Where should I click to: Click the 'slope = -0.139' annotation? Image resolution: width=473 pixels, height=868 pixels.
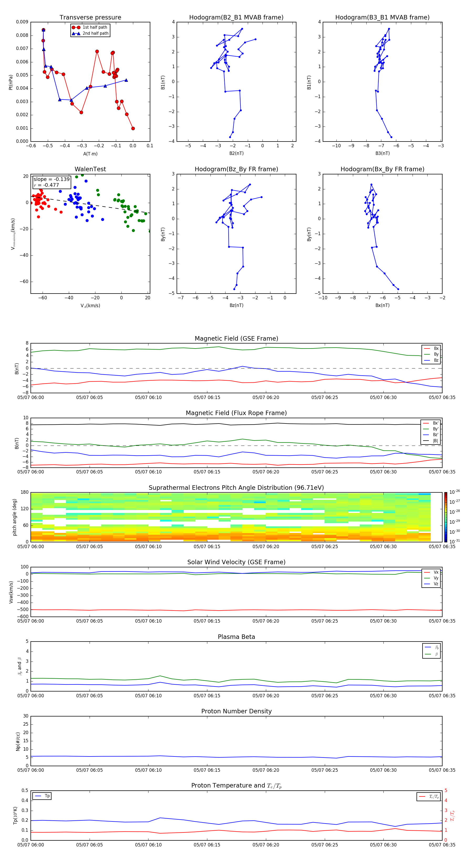52,179
